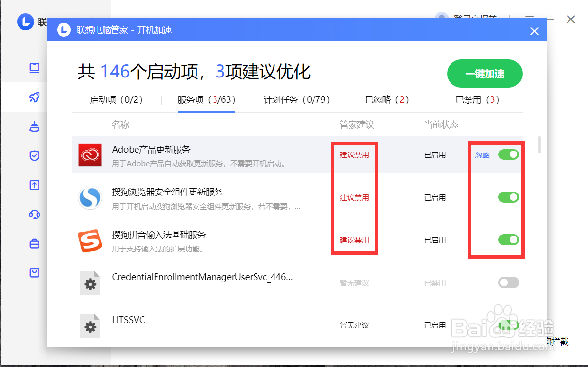Click CredentialEnrollmentManagerUserSvc_446... name

pos(202,277)
